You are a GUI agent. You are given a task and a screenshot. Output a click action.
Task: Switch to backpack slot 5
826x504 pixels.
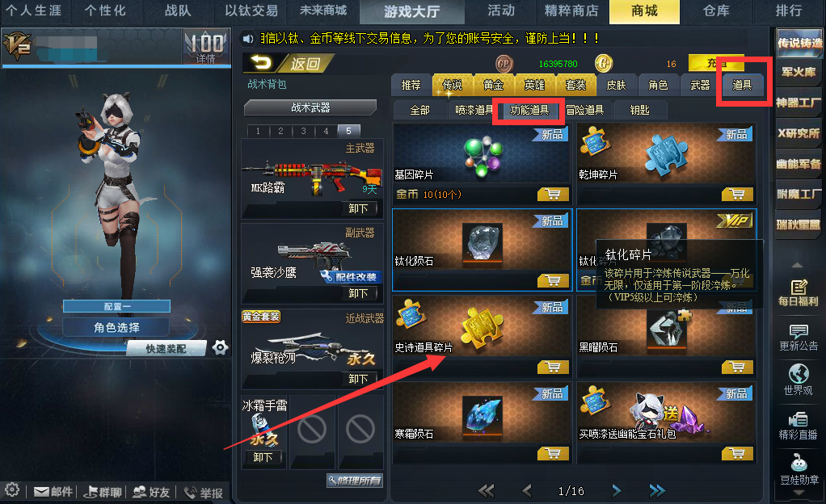348,131
